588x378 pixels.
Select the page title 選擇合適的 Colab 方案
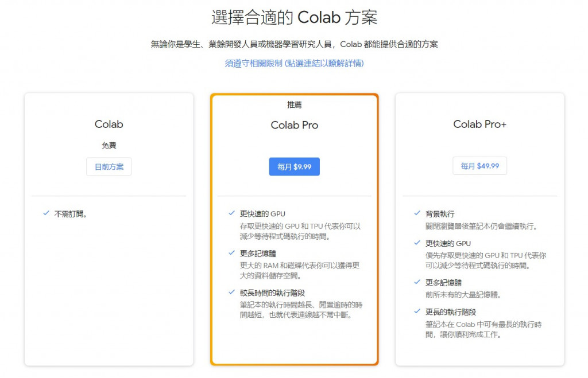[x=295, y=18]
